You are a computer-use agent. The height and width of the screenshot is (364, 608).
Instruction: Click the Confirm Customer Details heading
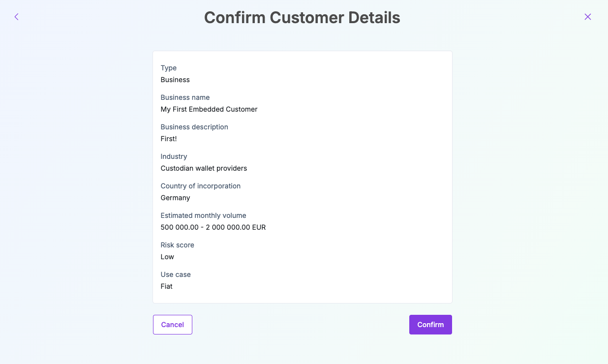302,18
